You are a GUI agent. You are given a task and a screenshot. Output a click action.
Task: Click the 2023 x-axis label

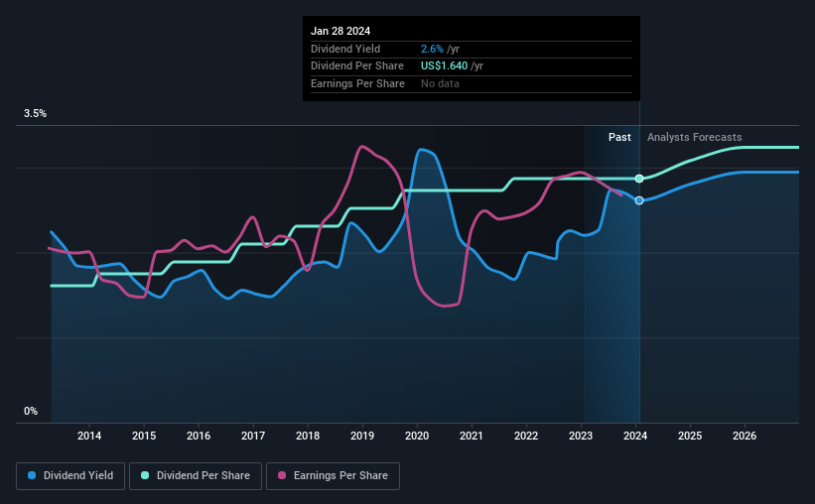click(581, 436)
